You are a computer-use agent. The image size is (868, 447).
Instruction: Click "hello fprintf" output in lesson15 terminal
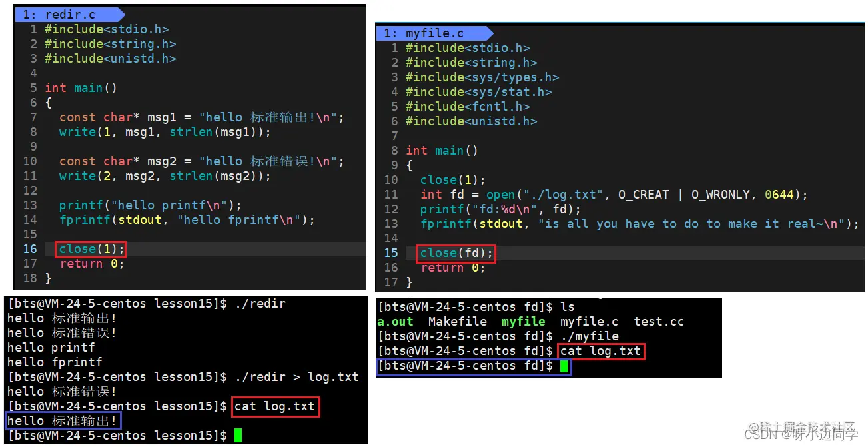coord(55,362)
